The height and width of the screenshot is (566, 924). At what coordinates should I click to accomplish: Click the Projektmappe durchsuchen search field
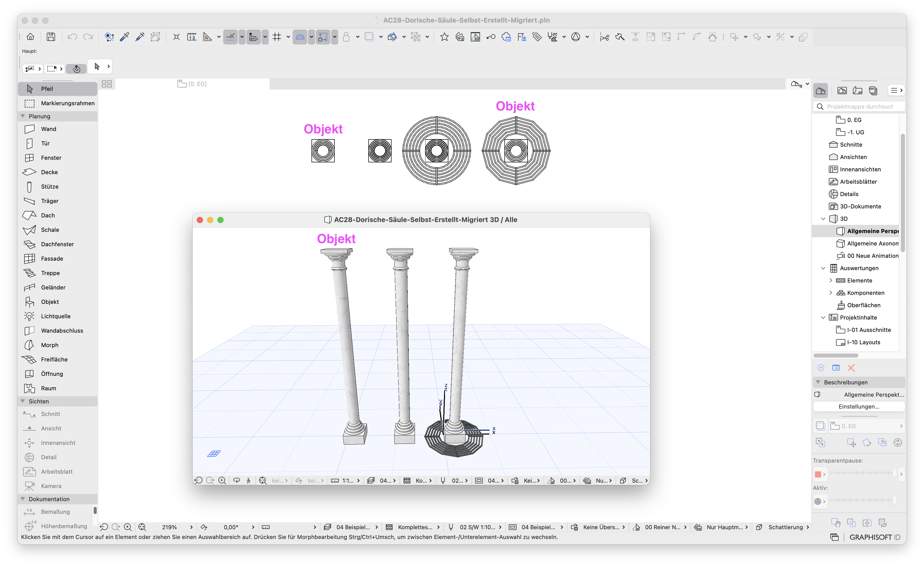(x=859, y=107)
